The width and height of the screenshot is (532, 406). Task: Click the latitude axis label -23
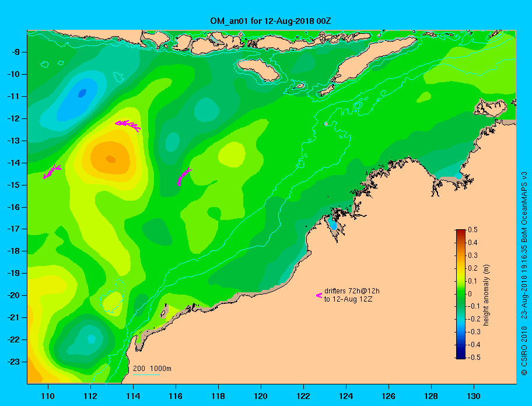[13, 362]
